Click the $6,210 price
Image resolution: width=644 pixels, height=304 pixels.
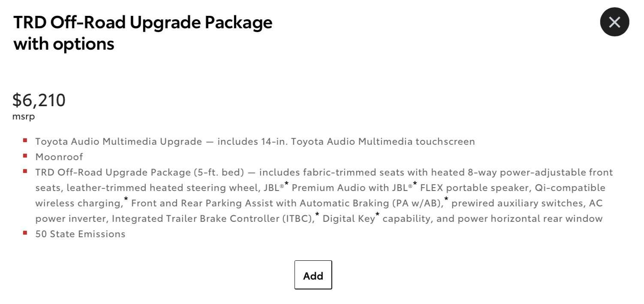[x=39, y=100]
